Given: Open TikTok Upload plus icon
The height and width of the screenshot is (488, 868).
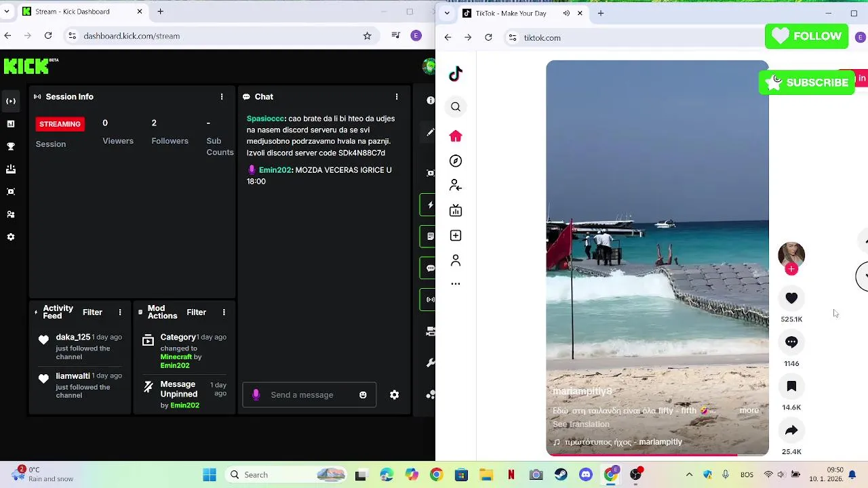Looking at the screenshot, I should point(456,235).
